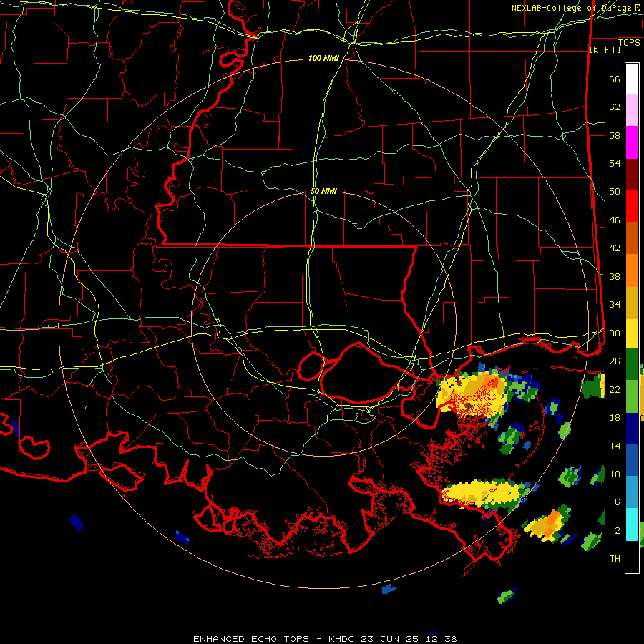Click the 10 legend value

[615, 474]
